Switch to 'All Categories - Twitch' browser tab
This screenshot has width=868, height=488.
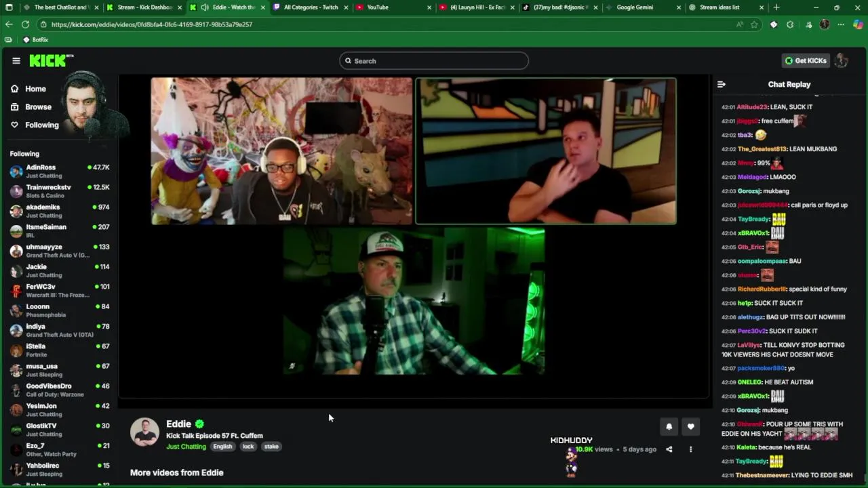click(x=311, y=7)
